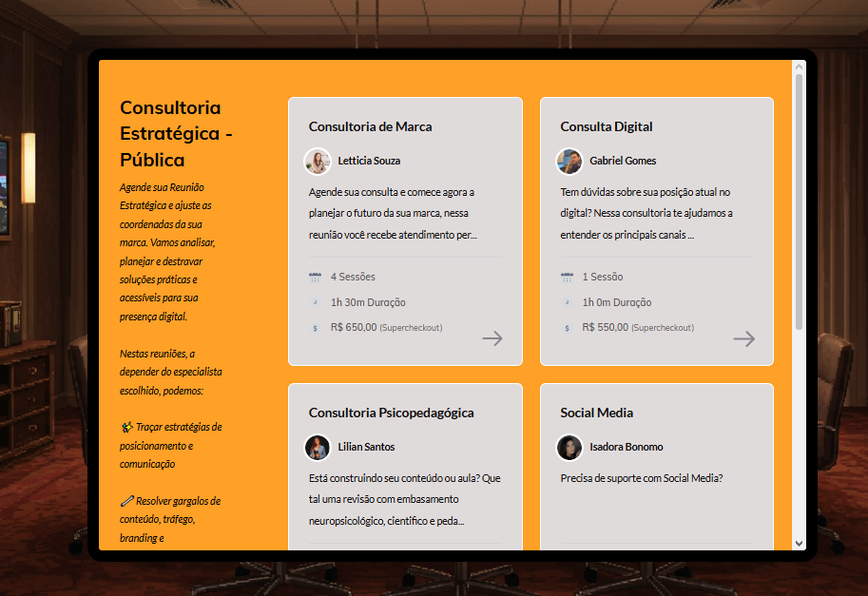868x596 pixels.
Task: Select specialist name Gabriel Gomes
Action: pos(623,161)
